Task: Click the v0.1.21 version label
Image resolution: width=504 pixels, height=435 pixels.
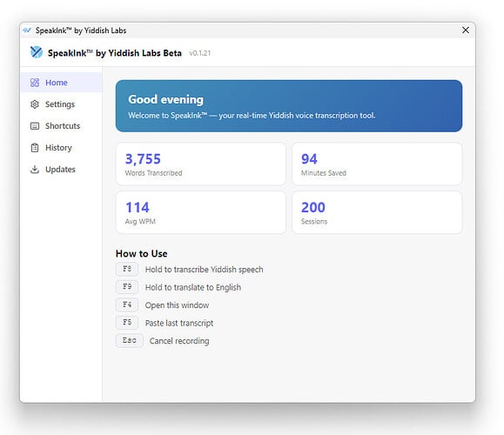Action: 200,53
